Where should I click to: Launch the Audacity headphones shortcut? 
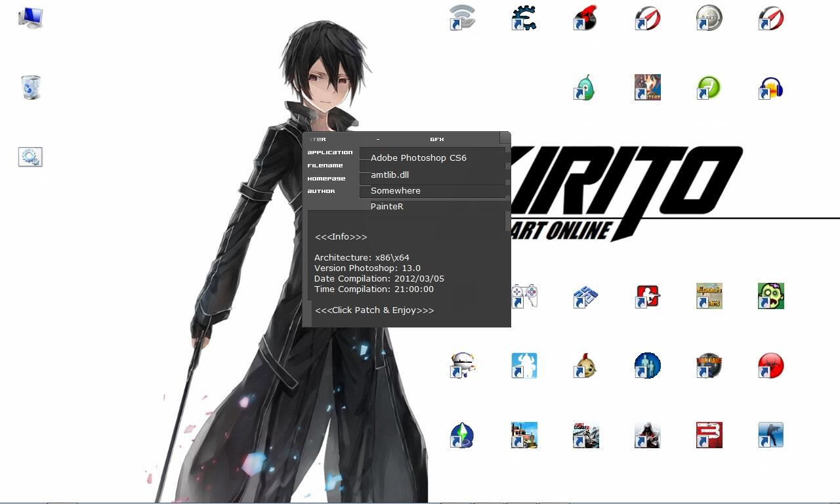pos(770,87)
